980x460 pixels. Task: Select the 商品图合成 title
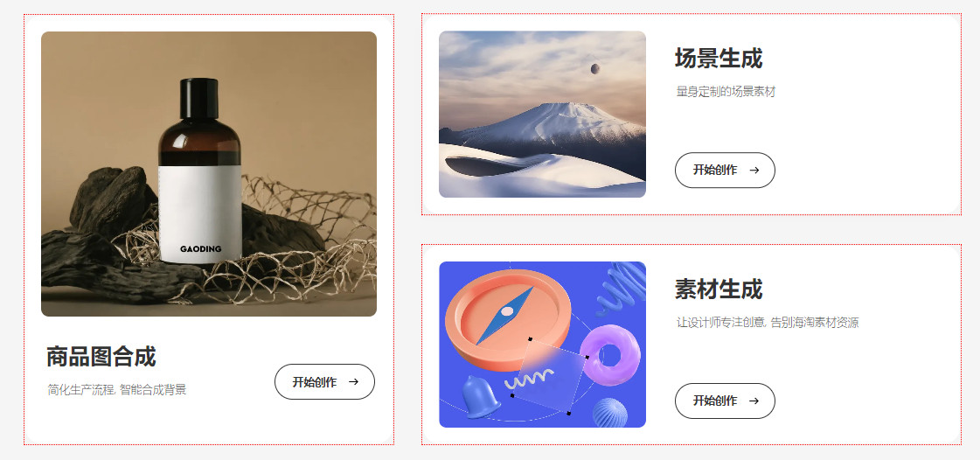click(x=101, y=357)
